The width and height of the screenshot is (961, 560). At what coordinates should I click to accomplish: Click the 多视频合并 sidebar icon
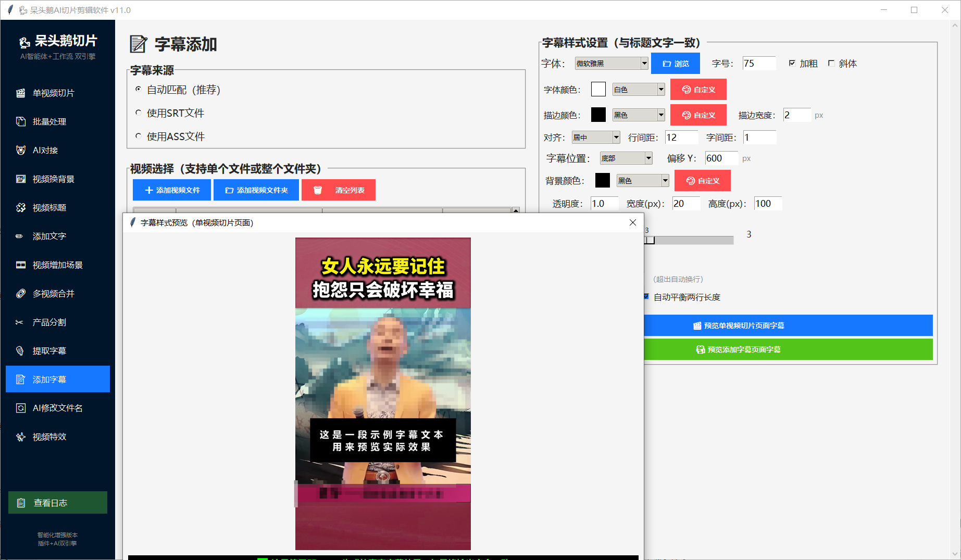[x=21, y=294]
